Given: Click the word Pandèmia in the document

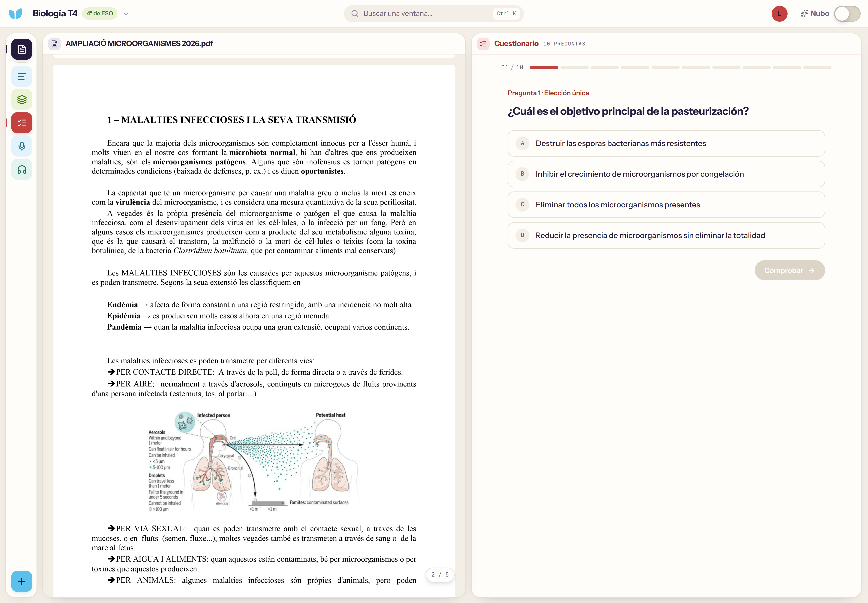Looking at the screenshot, I should click(x=124, y=327).
